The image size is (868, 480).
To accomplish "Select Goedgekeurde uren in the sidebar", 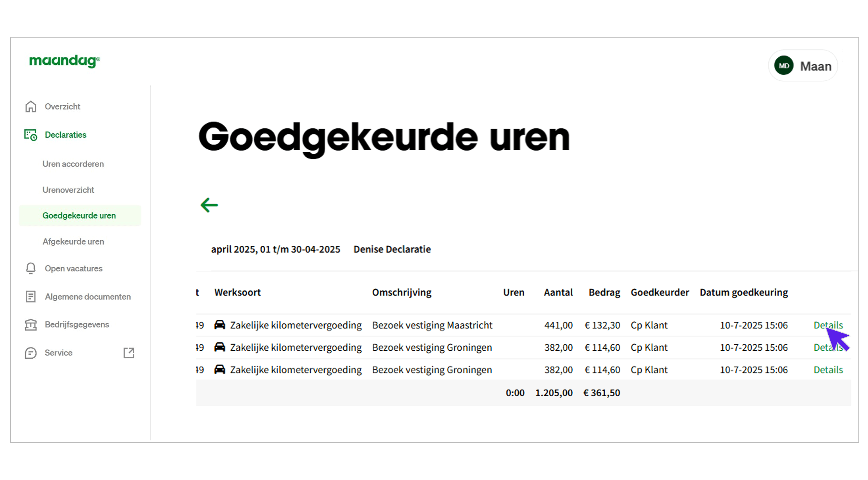I will coord(79,215).
